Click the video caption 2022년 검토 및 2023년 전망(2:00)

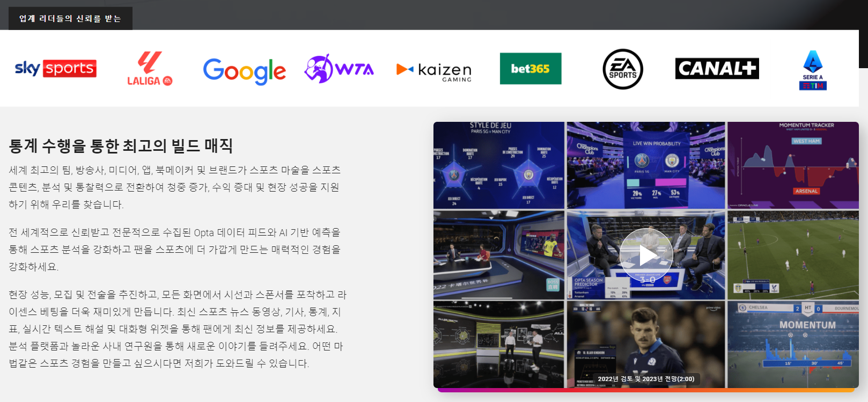point(646,379)
